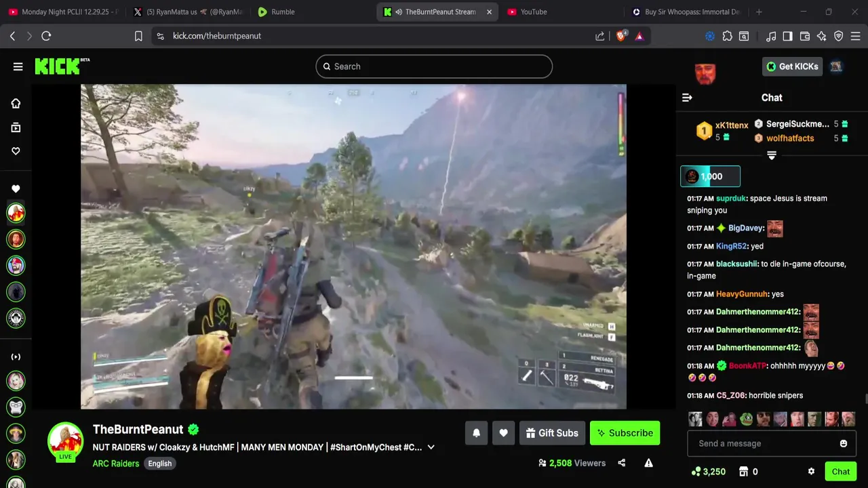This screenshot has height=488, width=868.
Task: Open the ARC Raiders category link
Action: point(116,464)
